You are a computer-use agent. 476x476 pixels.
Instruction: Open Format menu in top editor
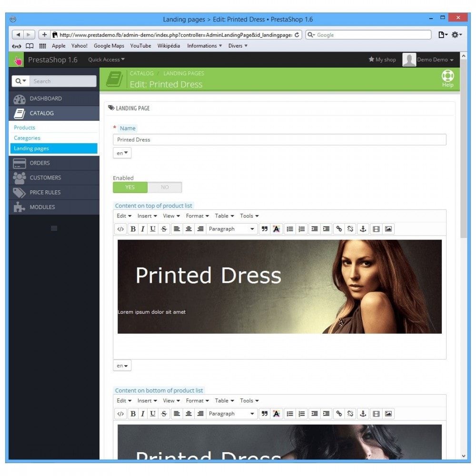click(198, 216)
